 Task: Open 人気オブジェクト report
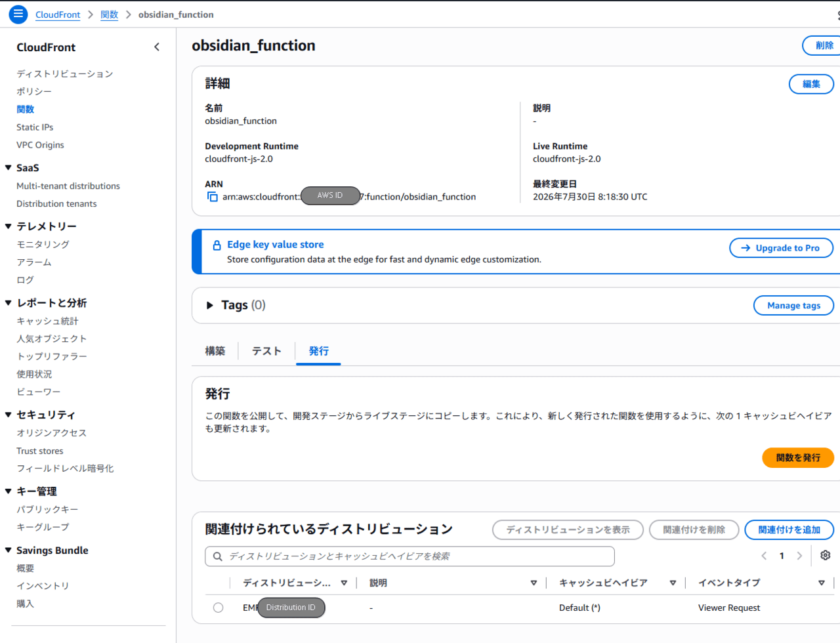click(52, 339)
